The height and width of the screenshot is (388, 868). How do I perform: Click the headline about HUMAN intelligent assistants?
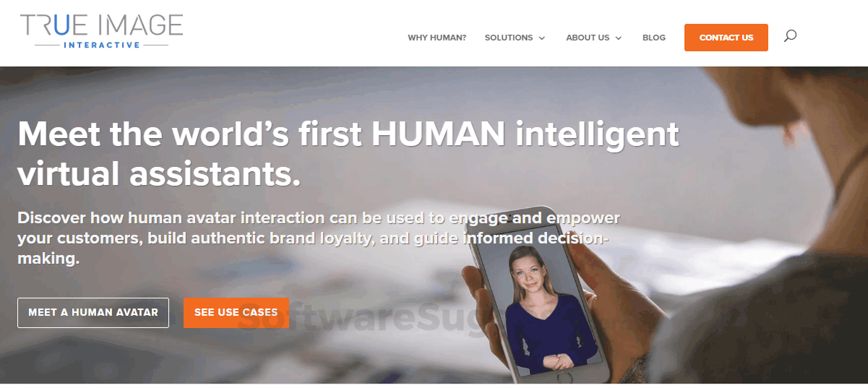pyautogui.click(x=348, y=154)
